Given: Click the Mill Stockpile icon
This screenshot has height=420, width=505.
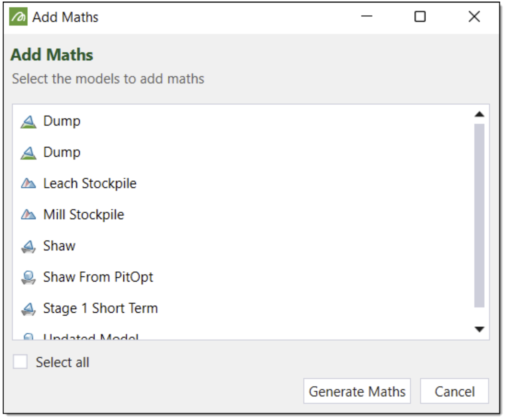Looking at the screenshot, I should 28,215.
